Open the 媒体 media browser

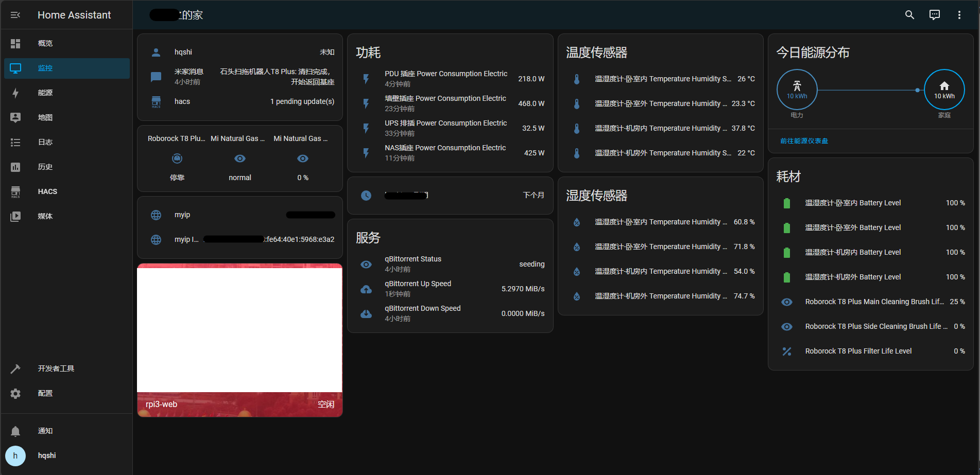click(x=67, y=216)
